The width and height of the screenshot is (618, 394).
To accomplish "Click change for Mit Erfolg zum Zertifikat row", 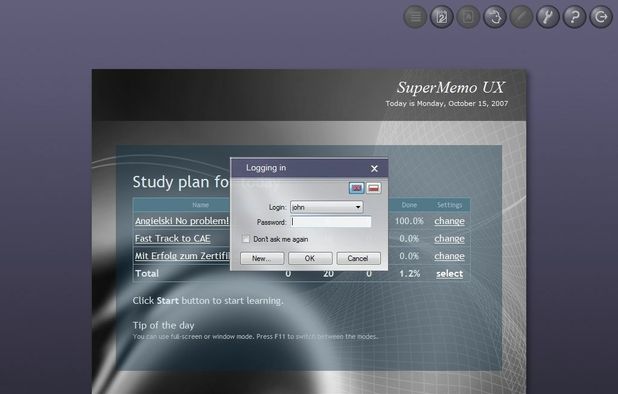I will 449,256.
